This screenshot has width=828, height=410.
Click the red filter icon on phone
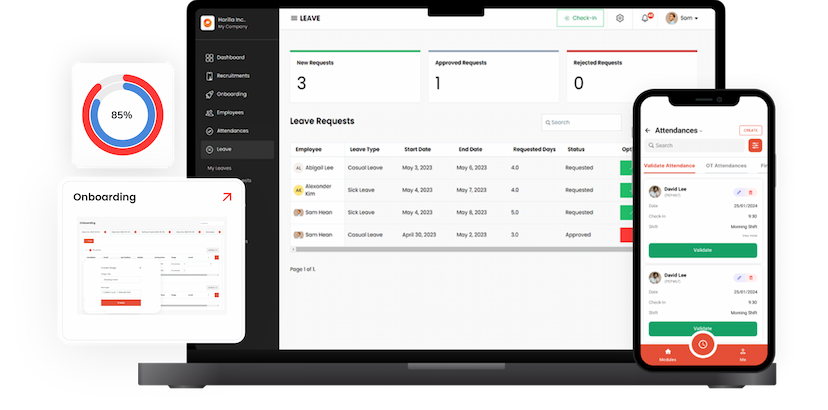pyautogui.click(x=755, y=145)
